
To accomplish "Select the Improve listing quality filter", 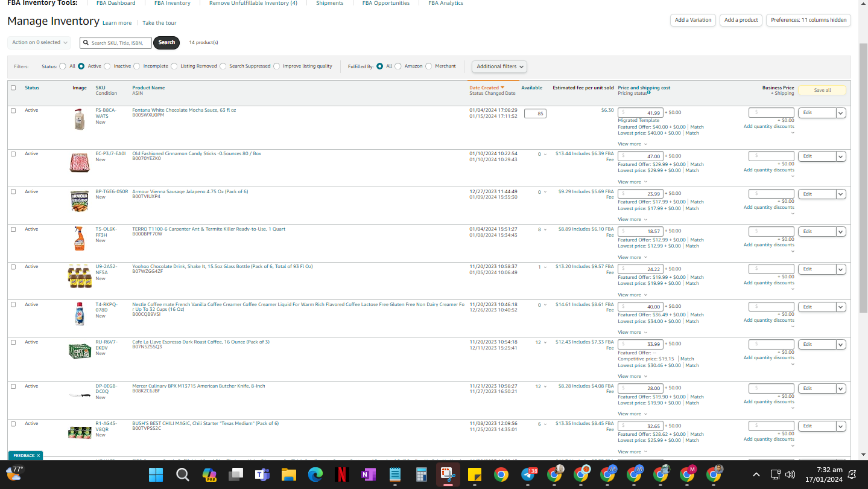I will point(277,66).
